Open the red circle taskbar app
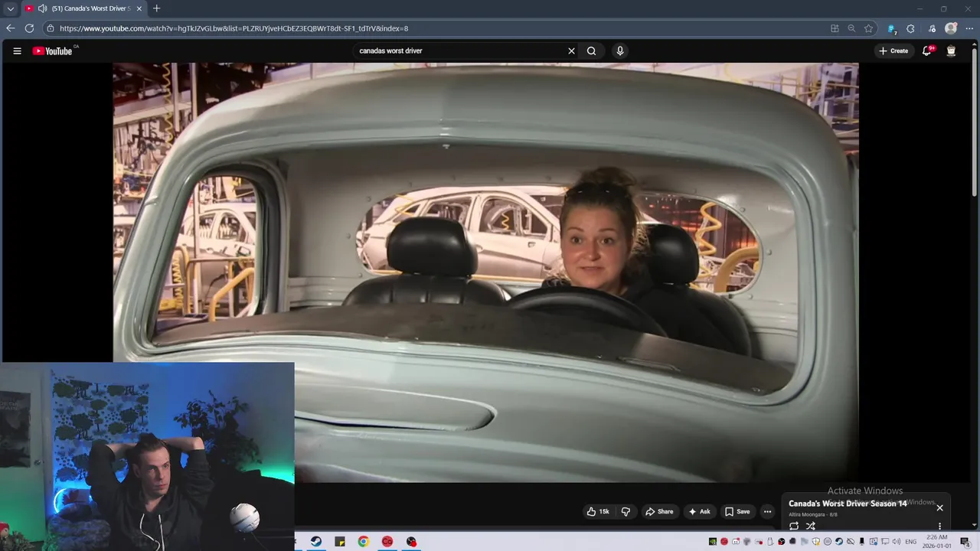980x551 pixels. click(x=387, y=542)
